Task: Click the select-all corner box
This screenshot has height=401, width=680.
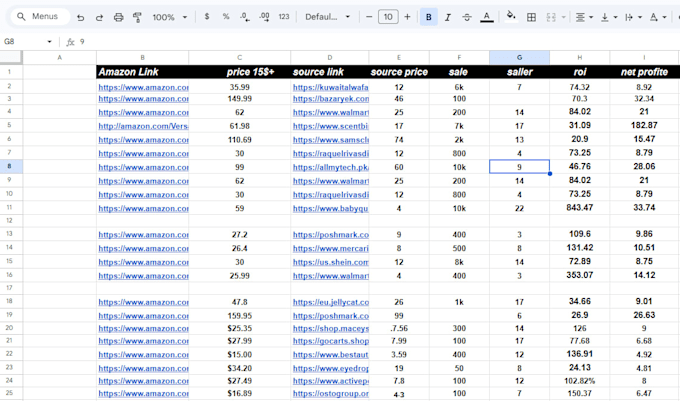Action: (x=11, y=57)
